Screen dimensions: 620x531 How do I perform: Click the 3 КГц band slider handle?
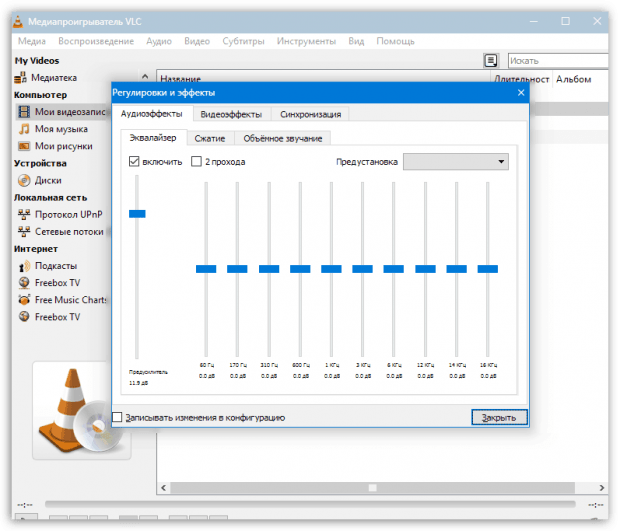tap(363, 269)
